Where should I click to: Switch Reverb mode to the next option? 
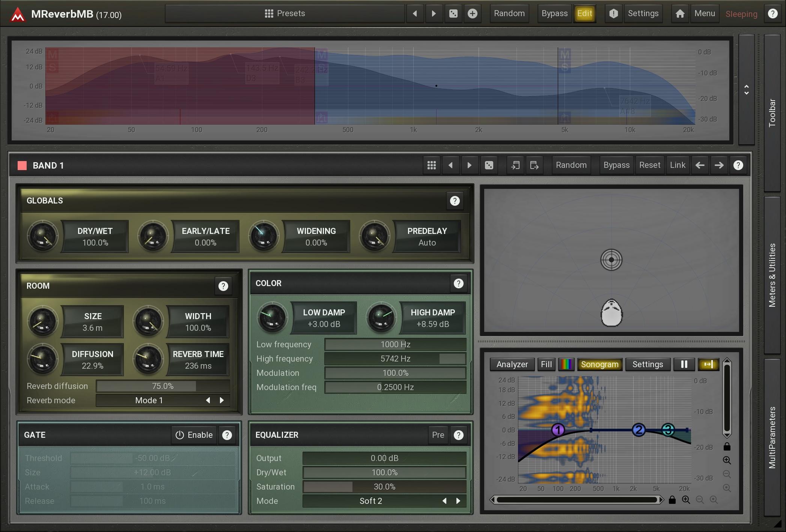pos(222,400)
